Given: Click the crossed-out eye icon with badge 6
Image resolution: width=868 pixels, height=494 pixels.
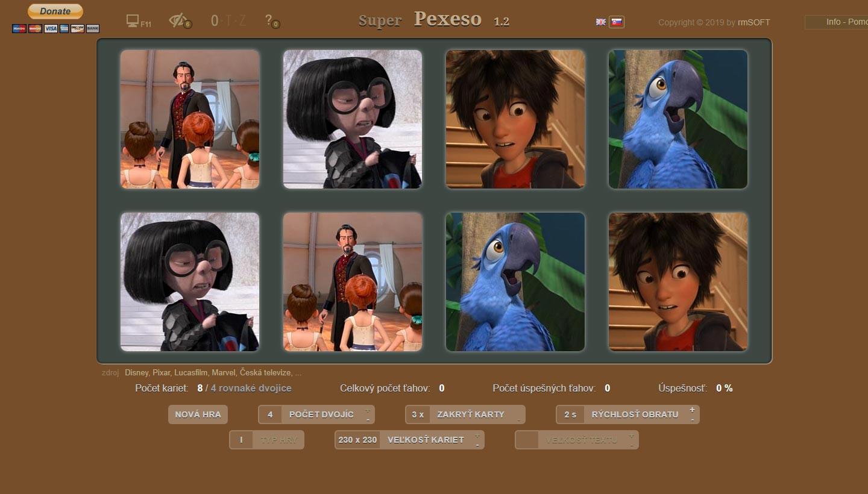Looking at the screenshot, I should click(x=180, y=21).
